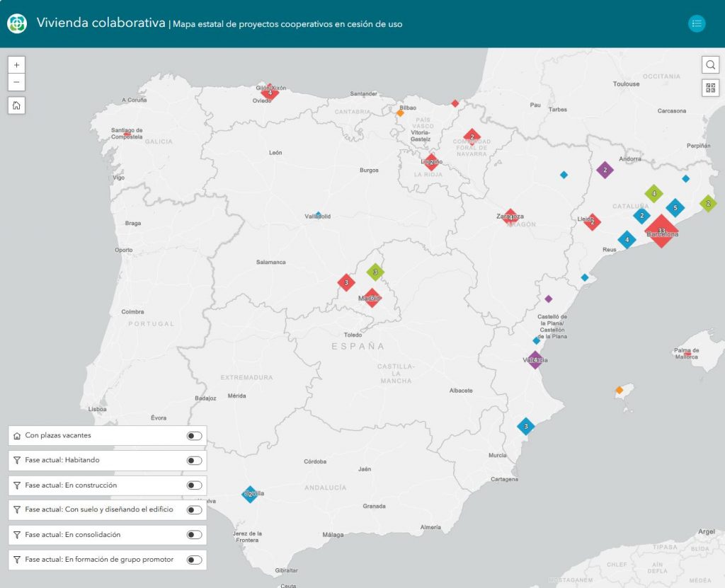Toggle the Con plazas vacantes filter
725x588 pixels.
(x=194, y=436)
